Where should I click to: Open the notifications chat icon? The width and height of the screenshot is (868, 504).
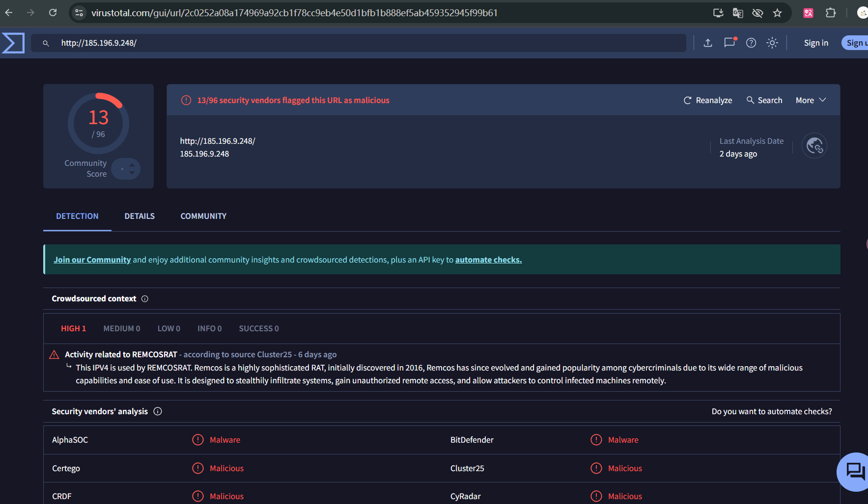click(x=729, y=43)
